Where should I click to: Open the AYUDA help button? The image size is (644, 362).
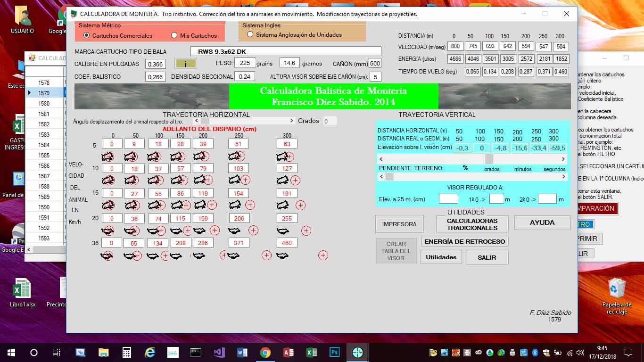[x=542, y=222]
